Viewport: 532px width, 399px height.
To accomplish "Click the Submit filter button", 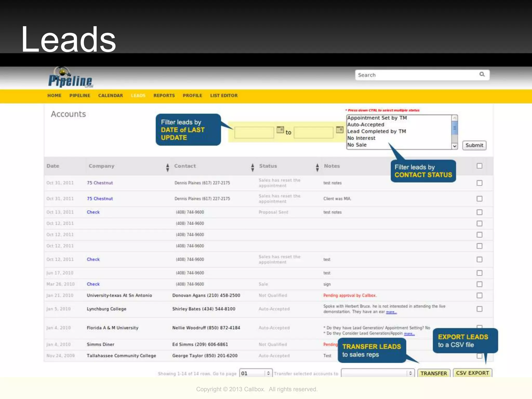I will click(x=474, y=145).
